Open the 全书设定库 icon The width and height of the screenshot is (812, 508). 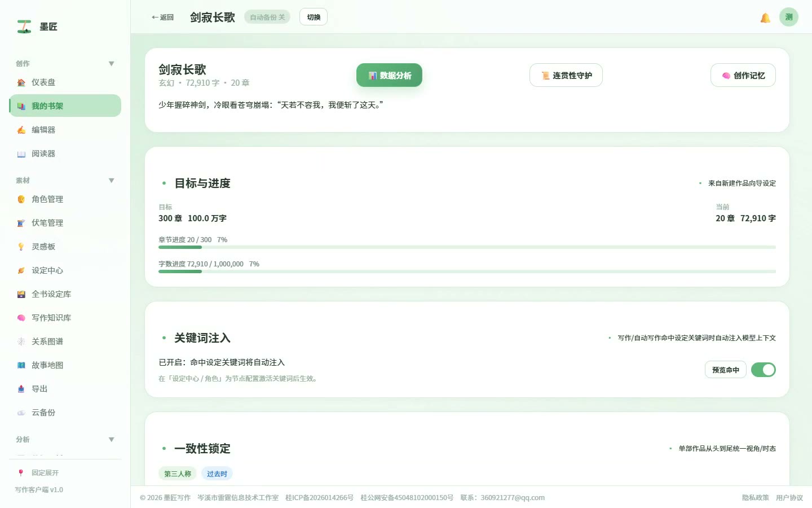pos(21,294)
